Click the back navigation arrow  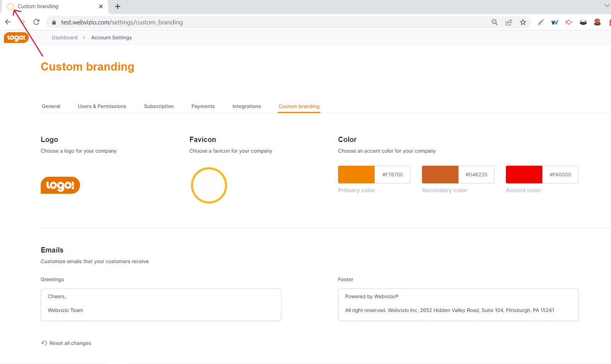pyautogui.click(x=8, y=22)
